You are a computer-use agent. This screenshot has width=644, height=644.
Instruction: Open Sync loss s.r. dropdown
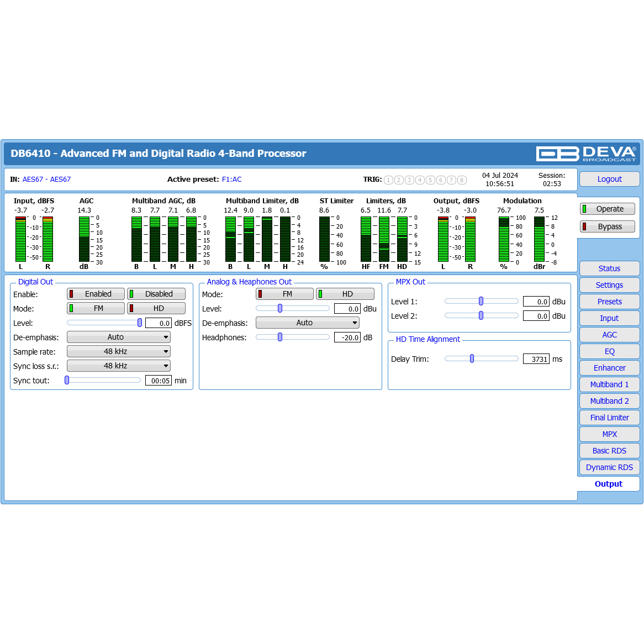[x=119, y=366]
